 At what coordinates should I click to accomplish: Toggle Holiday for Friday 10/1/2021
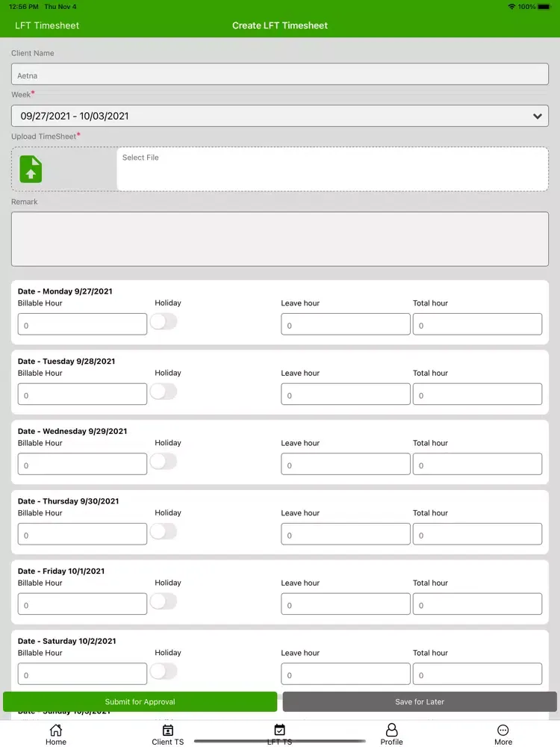164,601
